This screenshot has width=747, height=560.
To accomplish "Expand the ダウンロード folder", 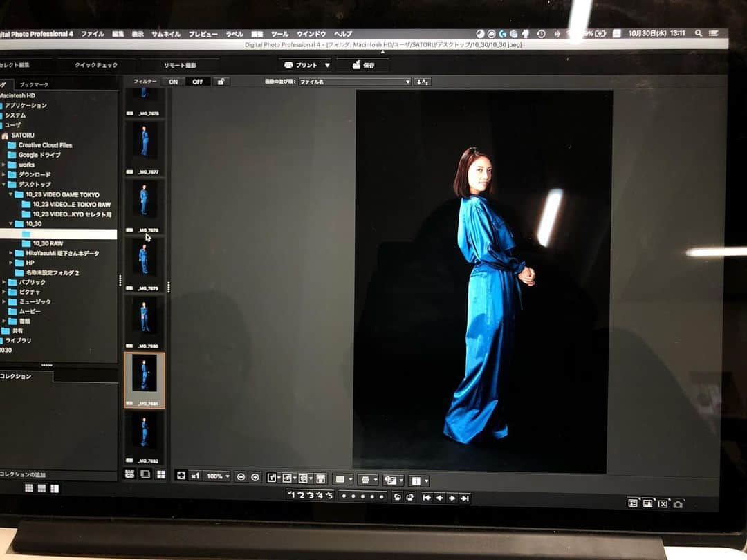I will pyautogui.click(x=4, y=174).
